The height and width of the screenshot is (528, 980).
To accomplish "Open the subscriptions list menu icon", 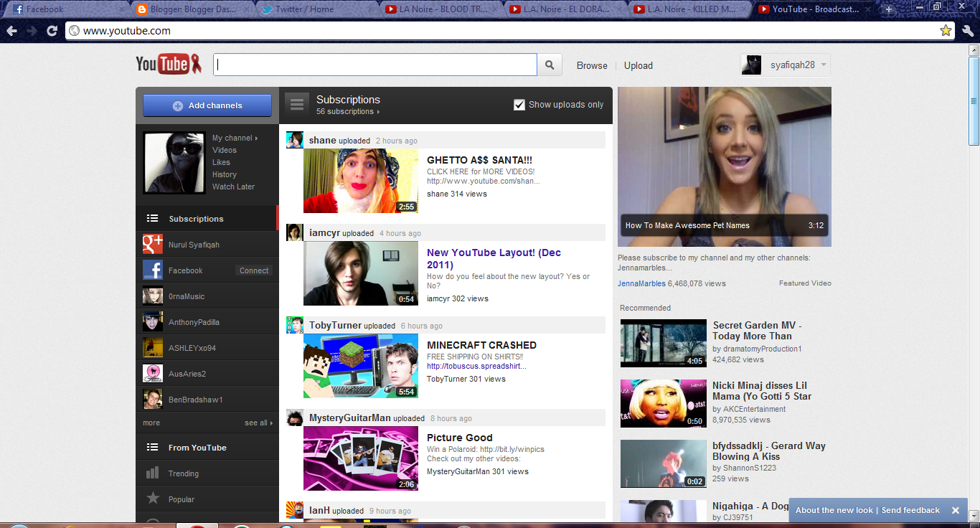I will (x=296, y=104).
